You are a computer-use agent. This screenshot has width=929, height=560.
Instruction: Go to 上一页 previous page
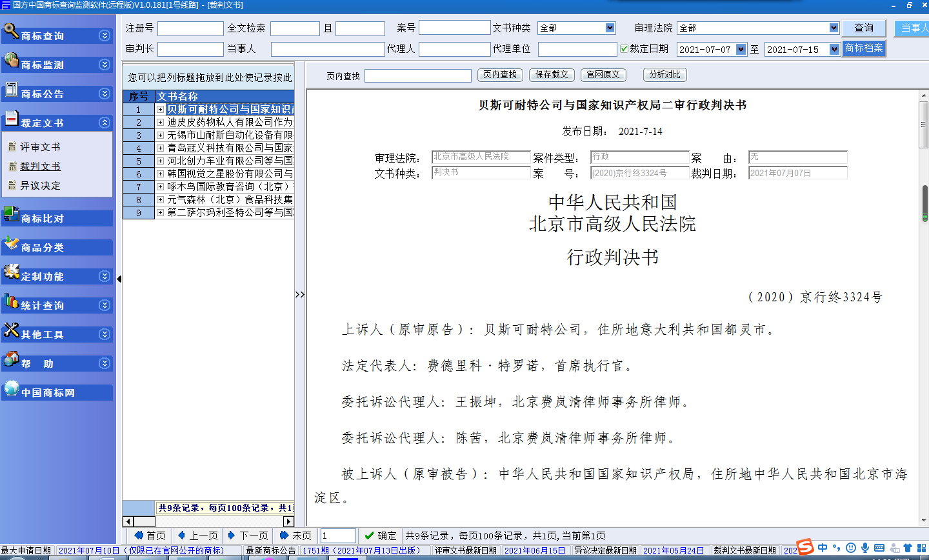click(x=197, y=535)
